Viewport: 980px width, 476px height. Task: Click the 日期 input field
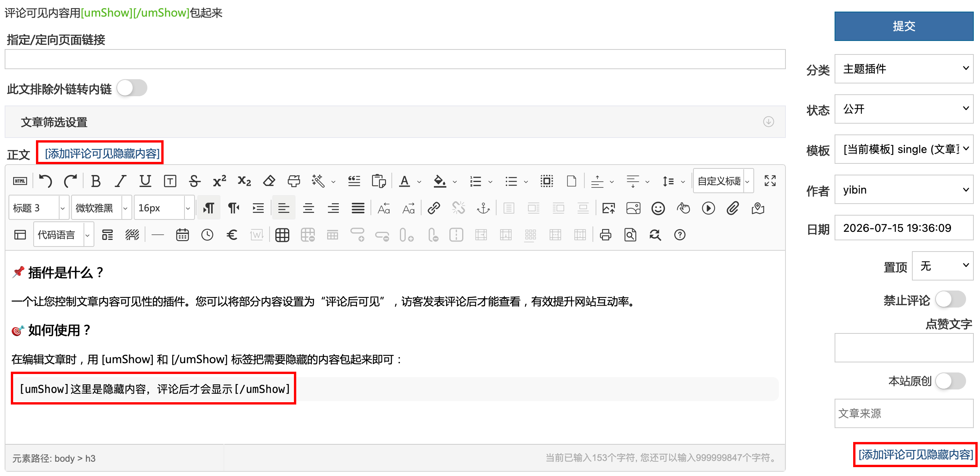(x=904, y=228)
